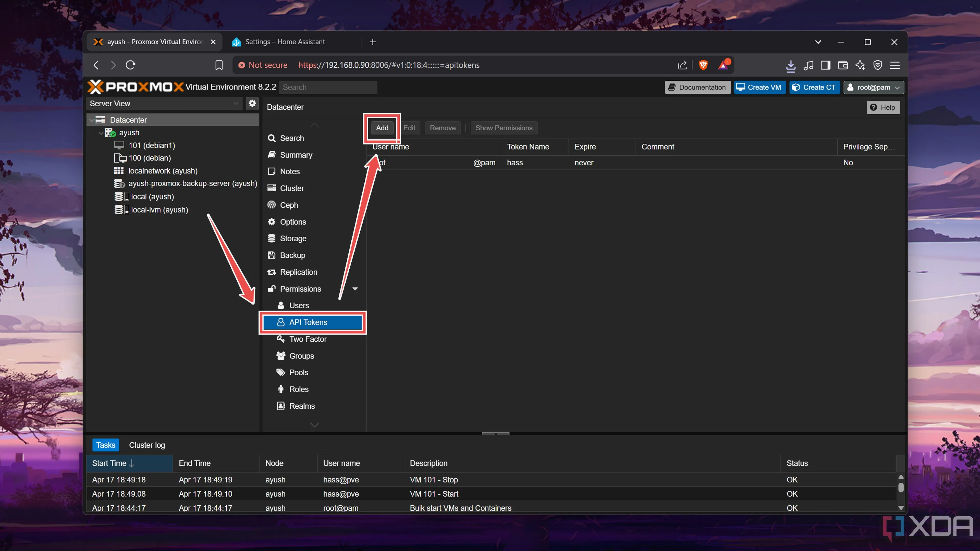
Task: Click the Create CT button
Action: tap(814, 87)
